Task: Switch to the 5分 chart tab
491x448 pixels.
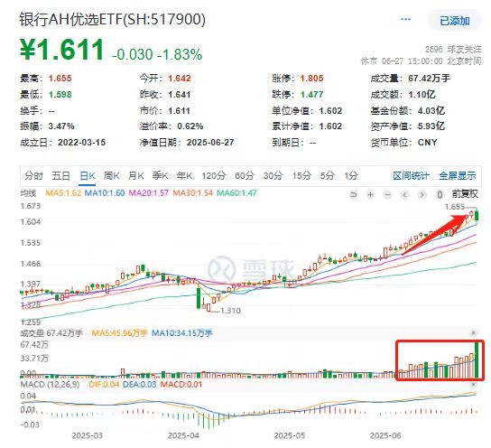Action: pos(327,176)
